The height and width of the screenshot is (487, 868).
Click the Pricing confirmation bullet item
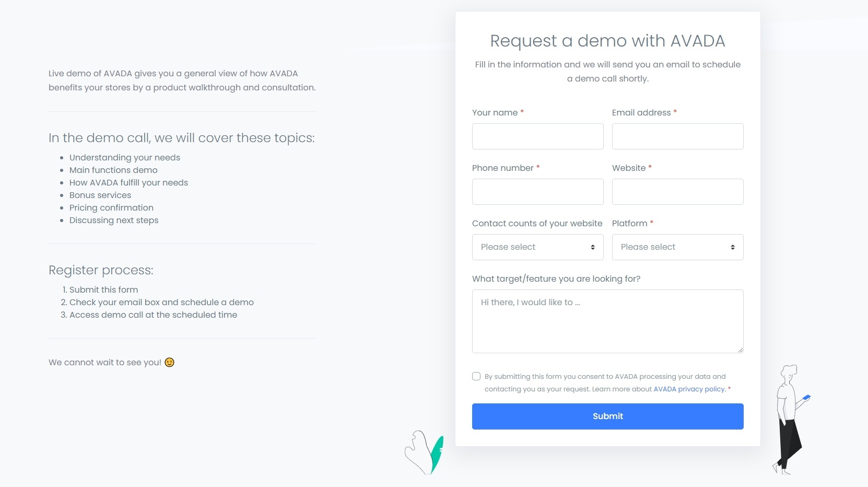pos(111,208)
